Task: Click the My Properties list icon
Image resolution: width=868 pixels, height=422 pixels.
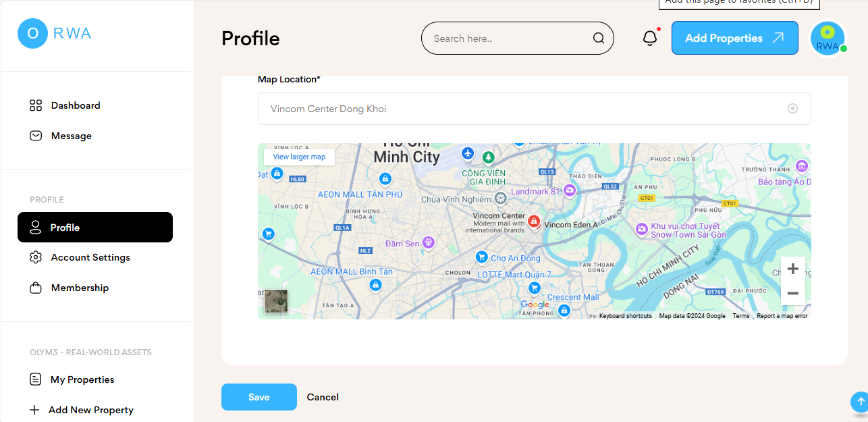Action: click(x=36, y=379)
